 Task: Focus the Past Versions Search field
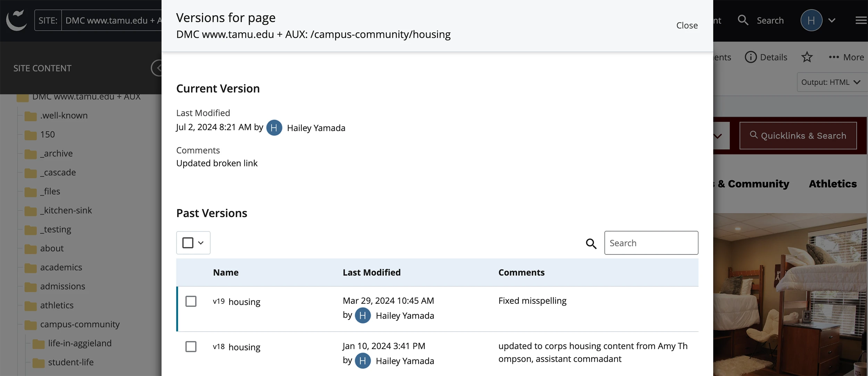point(651,243)
